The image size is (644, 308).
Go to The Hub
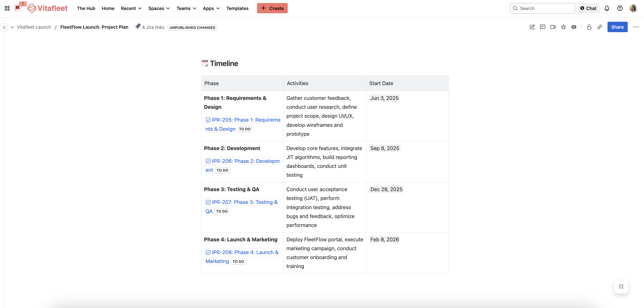pos(86,8)
